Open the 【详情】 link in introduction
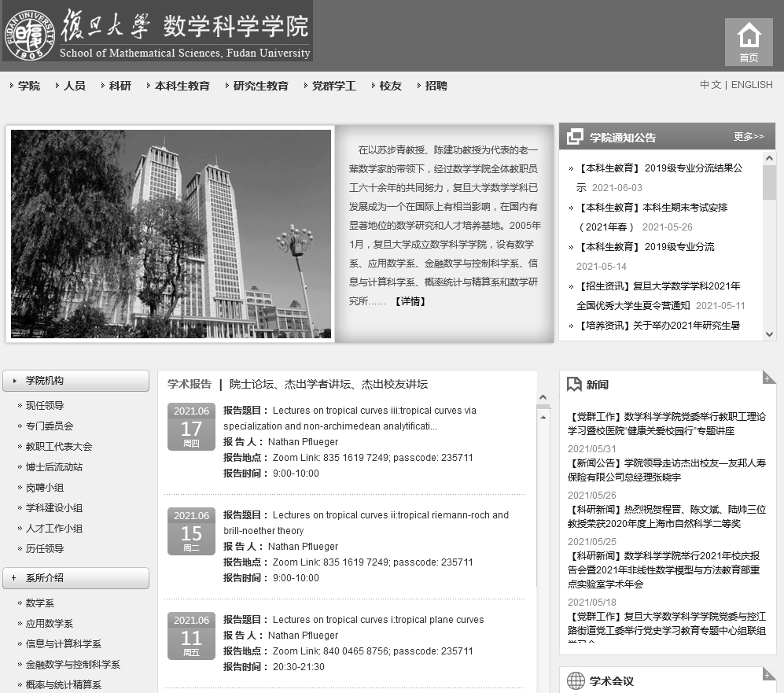This screenshot has width=784, height=693. (410, 301)
